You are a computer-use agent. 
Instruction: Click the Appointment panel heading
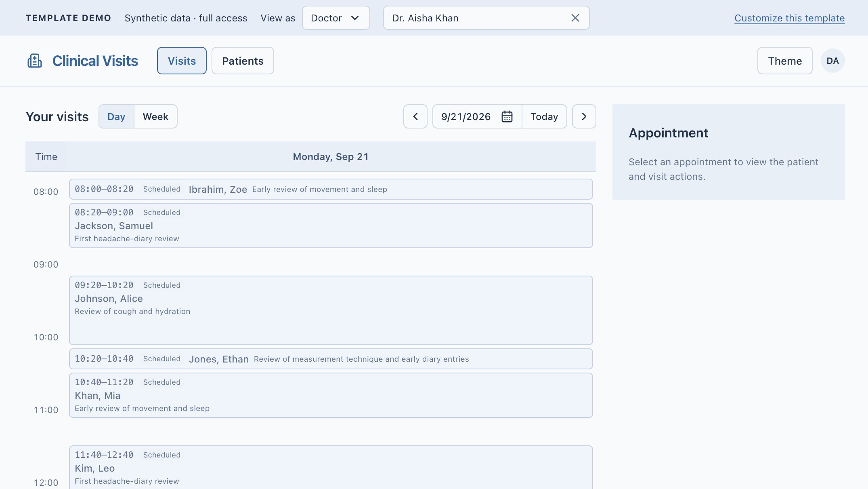[x=669, y=133]
